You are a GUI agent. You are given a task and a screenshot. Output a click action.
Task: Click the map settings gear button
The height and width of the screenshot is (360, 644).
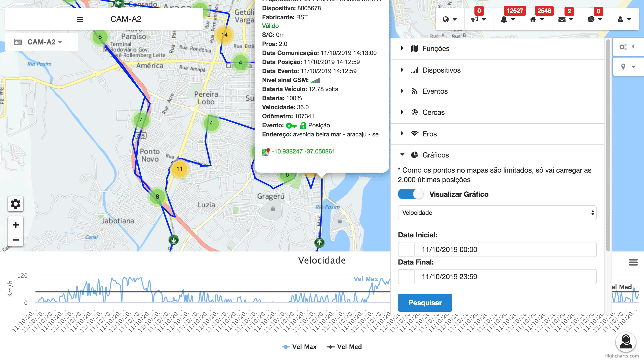tap(16, 203)
